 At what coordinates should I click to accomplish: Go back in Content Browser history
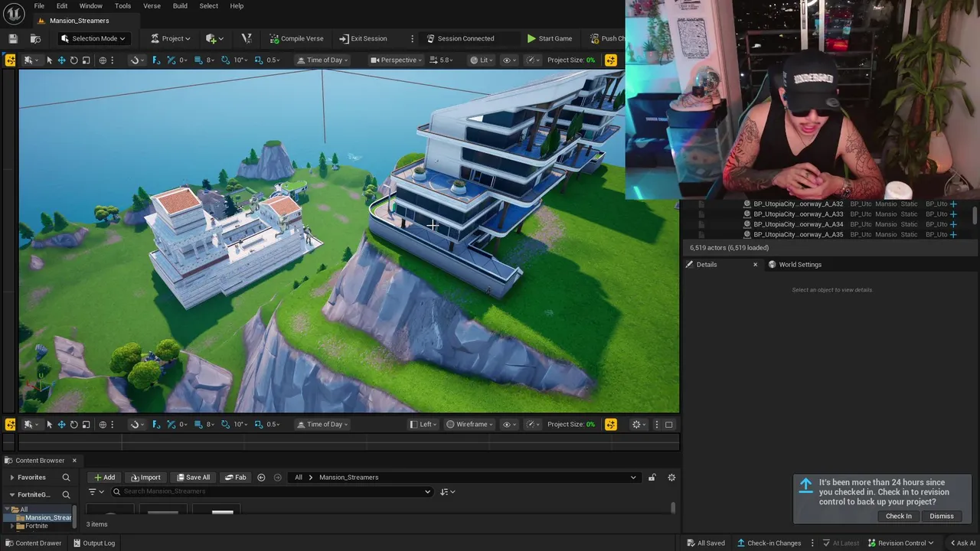(x=261, y=478)
